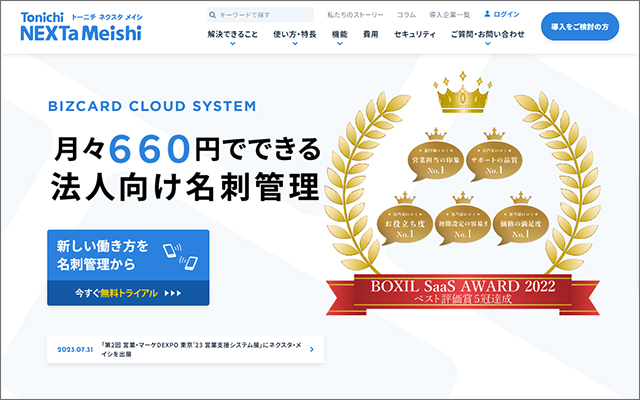This screenshot has height=400, width=640.
Task: Click the 導入をご検討の方 button
Action: 580,27
